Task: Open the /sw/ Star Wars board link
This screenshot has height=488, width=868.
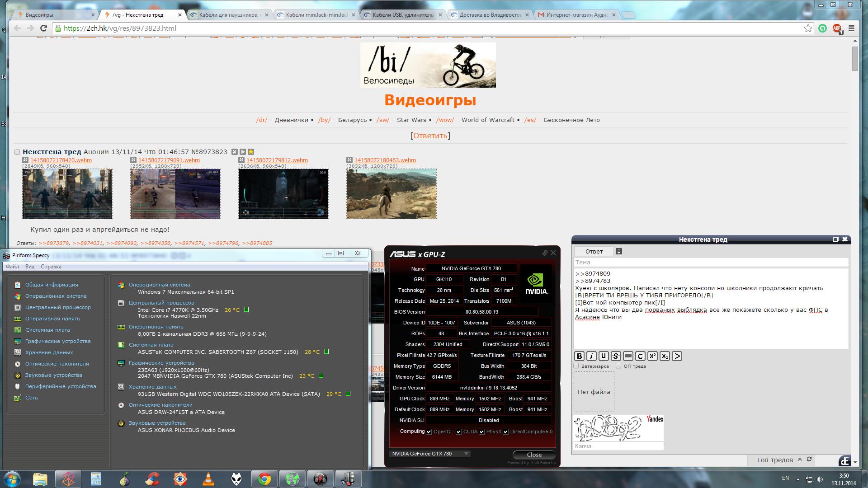Action: point(382,120)
